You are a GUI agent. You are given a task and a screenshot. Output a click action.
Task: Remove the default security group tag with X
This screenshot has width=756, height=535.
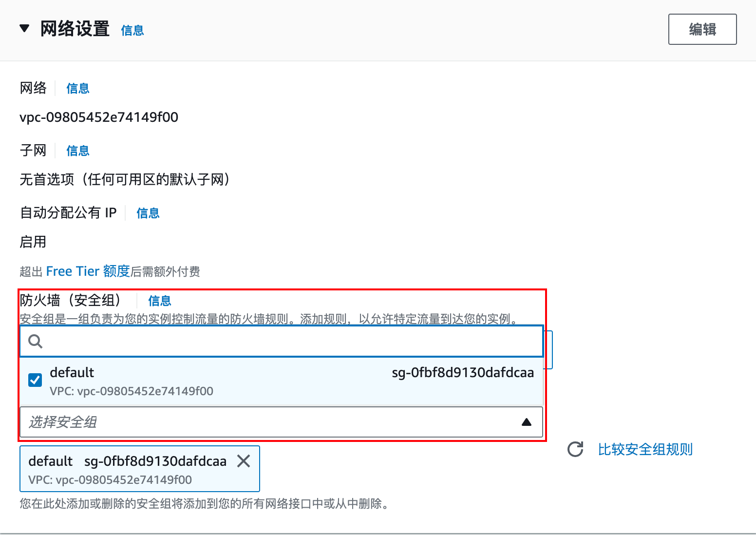pos(244,461)
